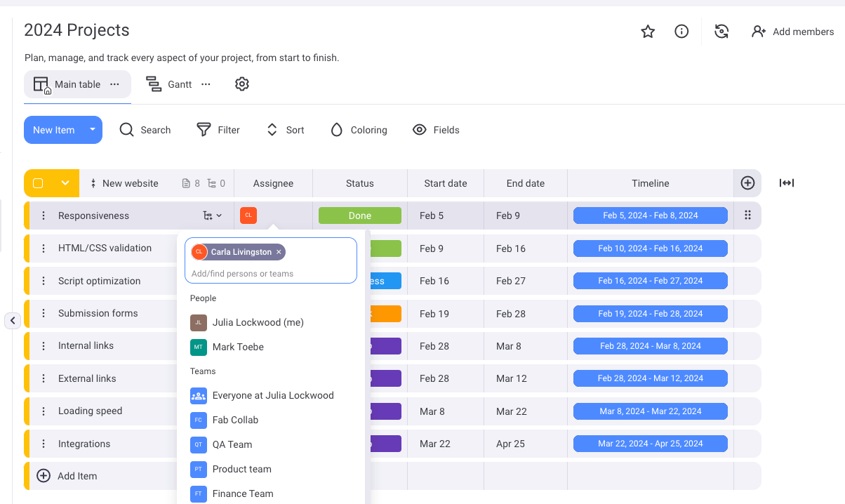Click Responsiveness timeline bar

pyautogui.click(x=651, y=215)
